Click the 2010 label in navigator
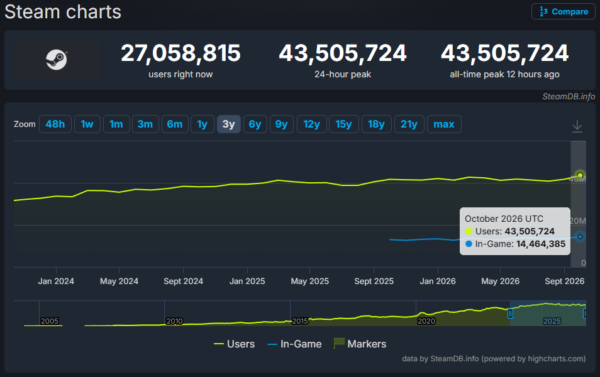Screen dimensions: 600x377 [174, 321]
